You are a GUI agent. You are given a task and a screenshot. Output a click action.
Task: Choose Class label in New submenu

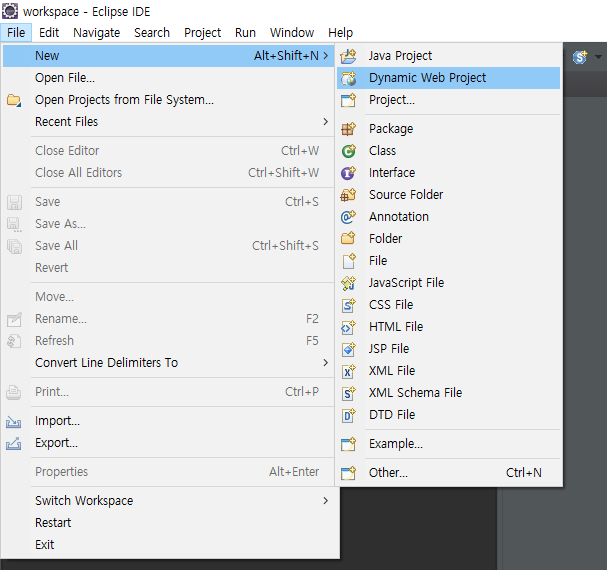point(382,151)
